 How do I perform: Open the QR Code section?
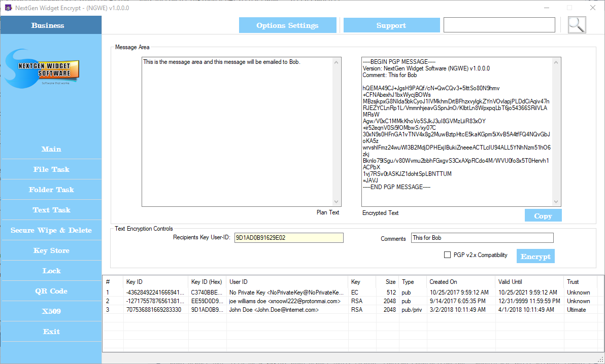(51, 291)
